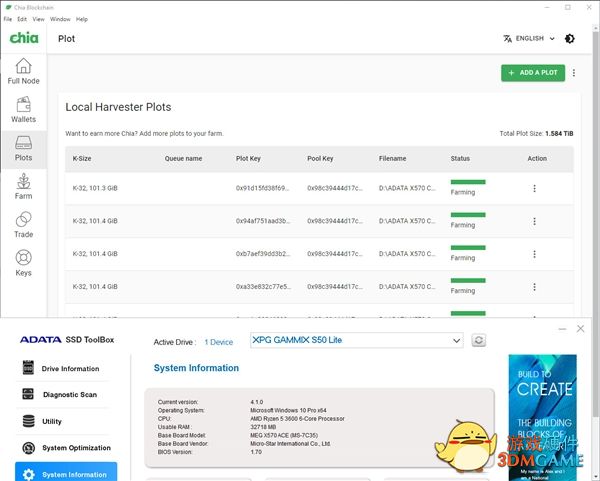
Task: Click plot key 0x91d15fd38f69
Action: (x=262, y=188)
